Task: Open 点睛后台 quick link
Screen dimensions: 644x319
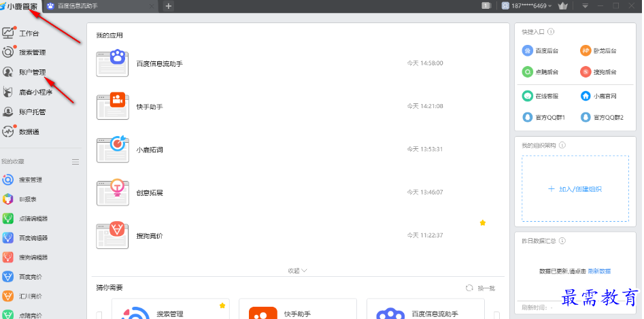Action: click(540, 72)
